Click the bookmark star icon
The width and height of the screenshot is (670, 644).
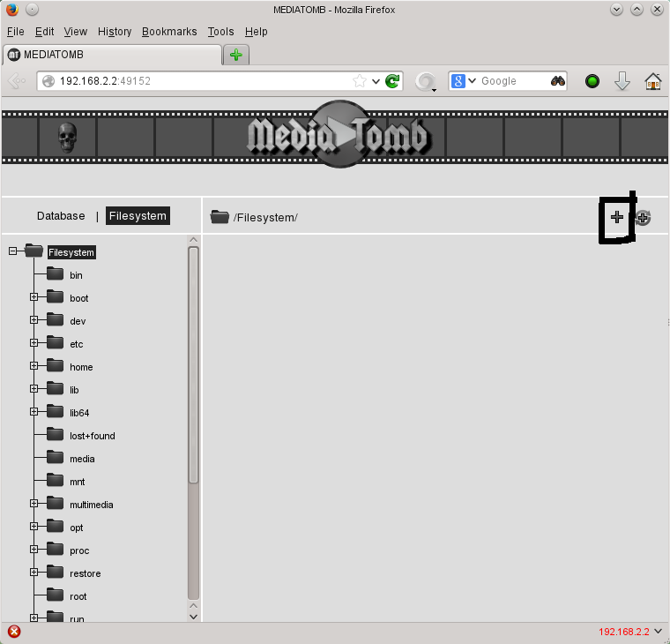click(360, 81)
